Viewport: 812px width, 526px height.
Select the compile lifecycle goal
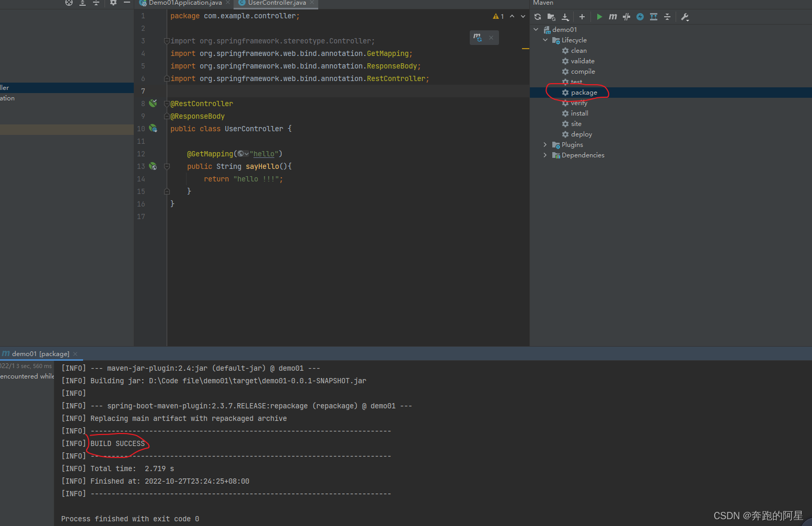pos(583,72)
